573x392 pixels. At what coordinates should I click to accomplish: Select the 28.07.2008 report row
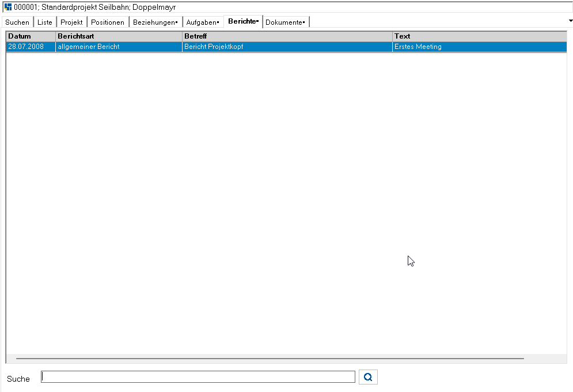(x=287, y=47)
